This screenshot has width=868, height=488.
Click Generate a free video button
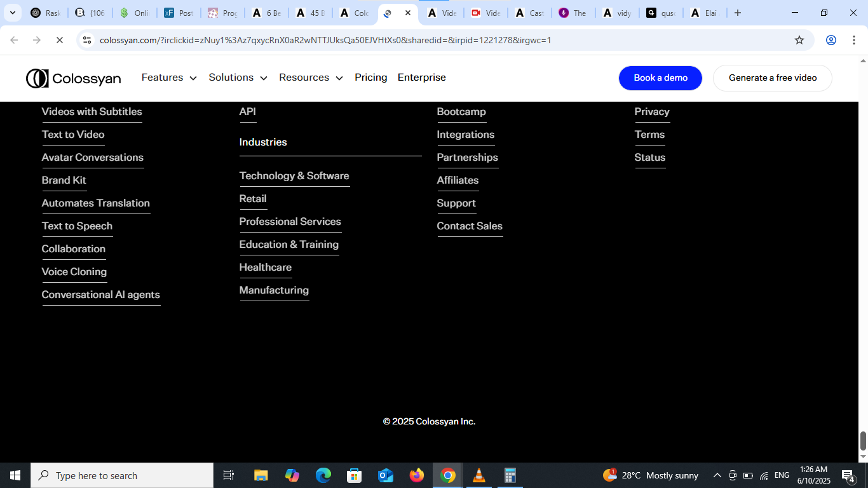773,78
